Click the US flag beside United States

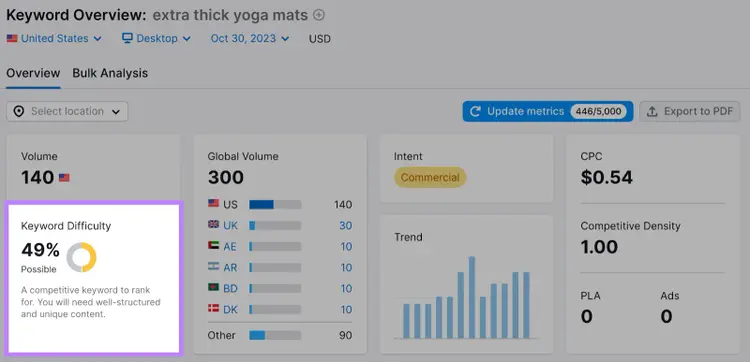[x=12, y=39]
